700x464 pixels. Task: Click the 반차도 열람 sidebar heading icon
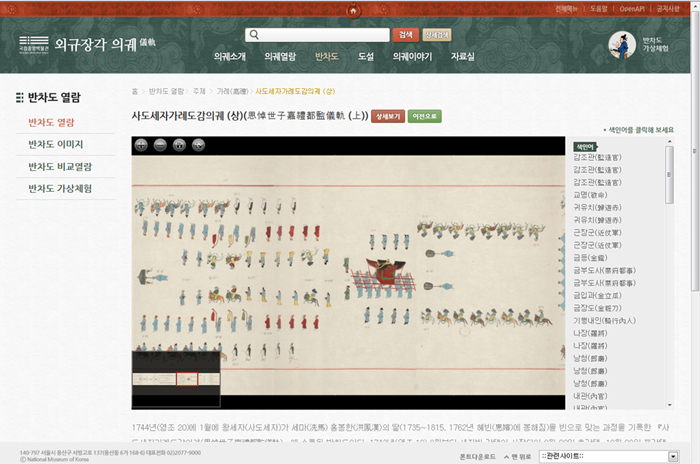pos(20,97)
